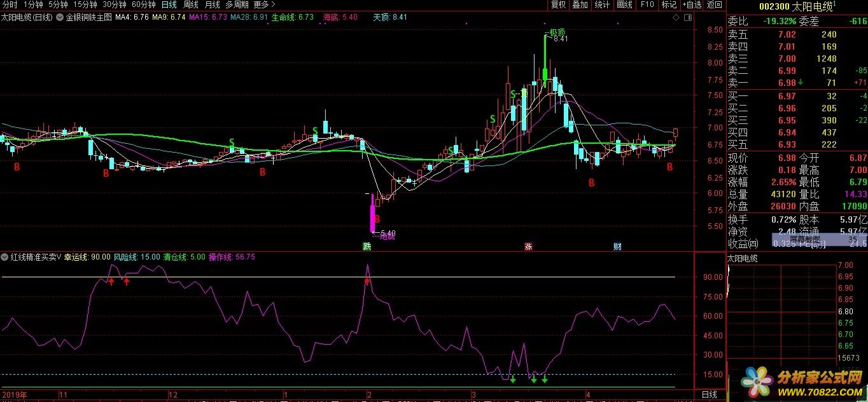
Task: Select the 15分钟 period tab
Action: [85, 4]
